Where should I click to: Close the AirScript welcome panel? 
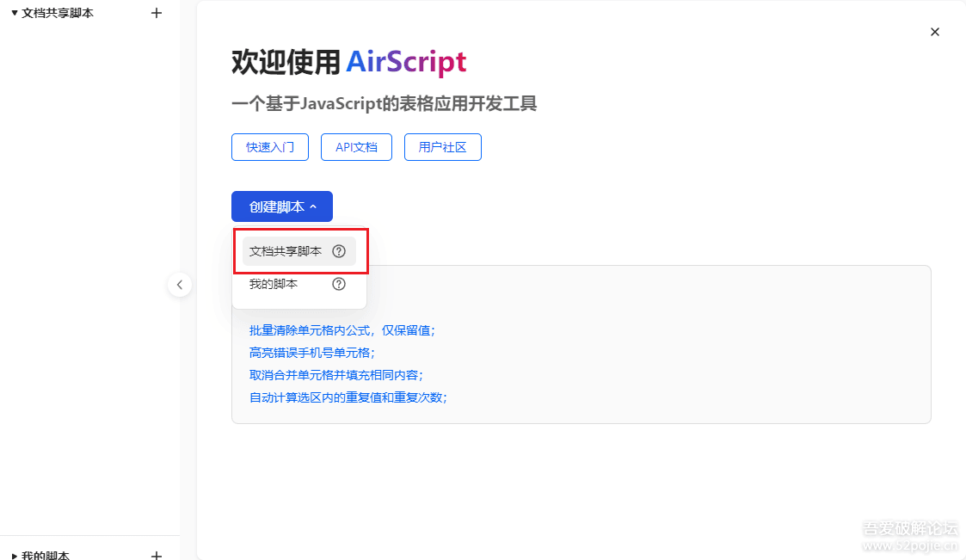tap(934, 32)
